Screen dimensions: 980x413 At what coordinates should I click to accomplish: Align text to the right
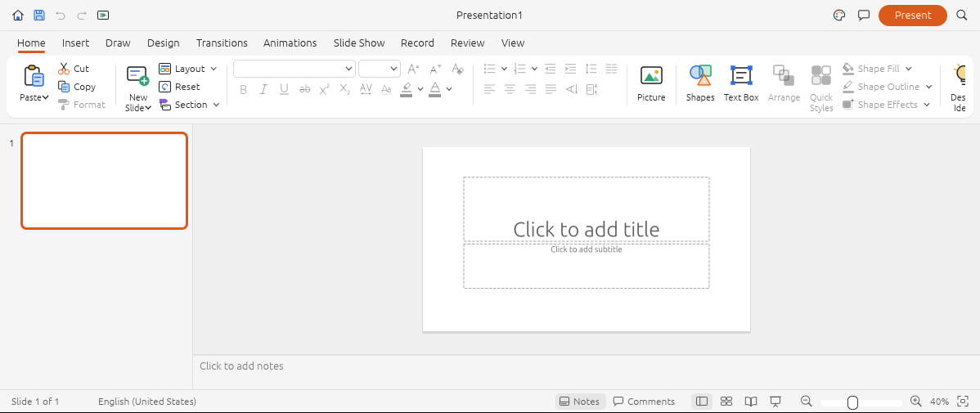point(531,89)
